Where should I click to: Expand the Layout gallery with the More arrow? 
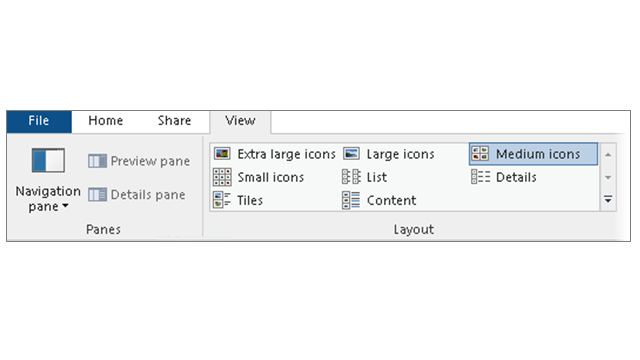point(608,200)
